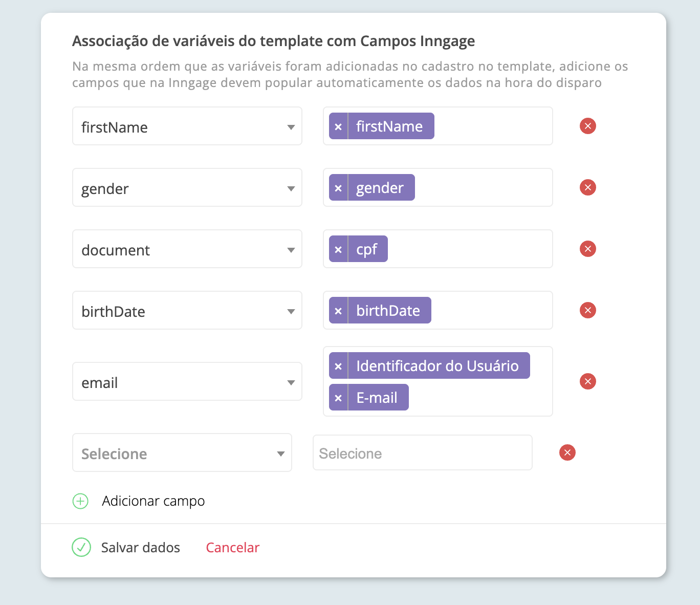Click the green plus icon to add a field
This screenshot has height=605, width=700.
[80, 501]
